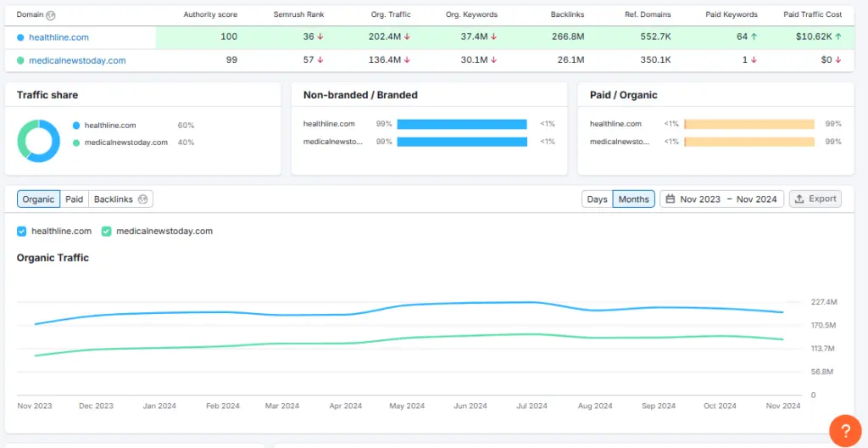Click the traffic share donut chart

point(39,141)
